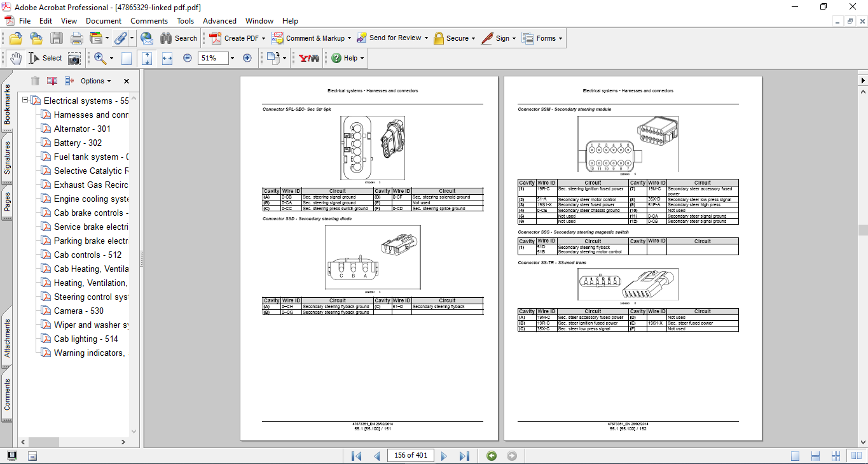Click the page number field showing 156
Screen dimensions: 868x464
pyautogui.click(x=411, y=455)
